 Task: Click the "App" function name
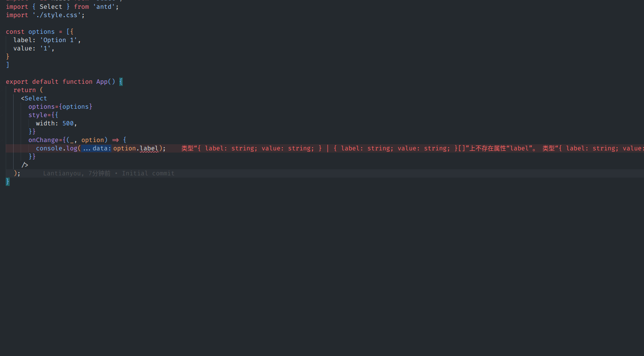(x=101, y=82)
